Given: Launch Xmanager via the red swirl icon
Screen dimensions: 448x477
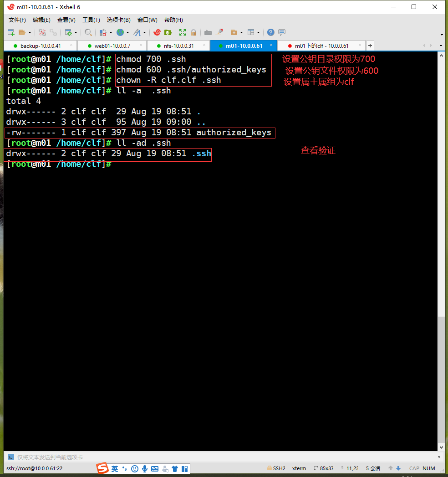Looking at the screenshot, I should tap(157, 32).
